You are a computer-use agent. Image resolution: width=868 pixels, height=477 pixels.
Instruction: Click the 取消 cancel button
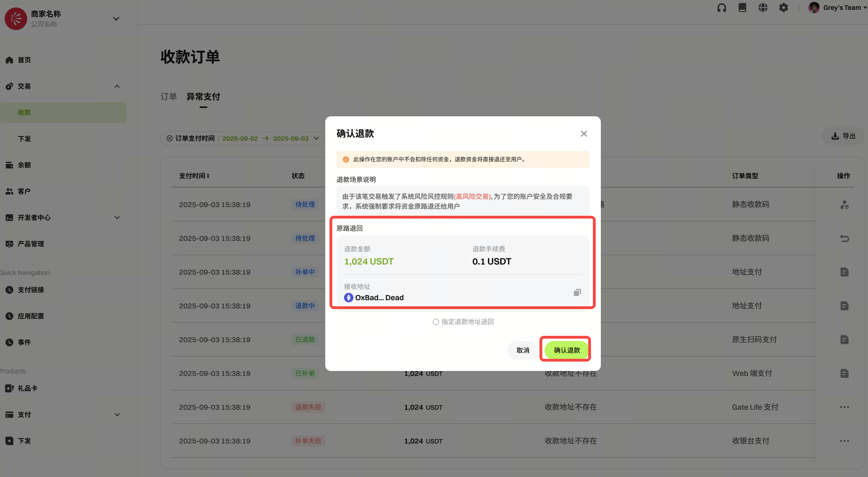[x=523, y=350]
